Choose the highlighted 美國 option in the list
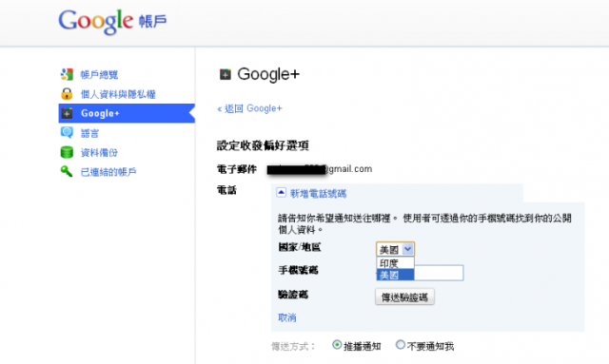 395,275
